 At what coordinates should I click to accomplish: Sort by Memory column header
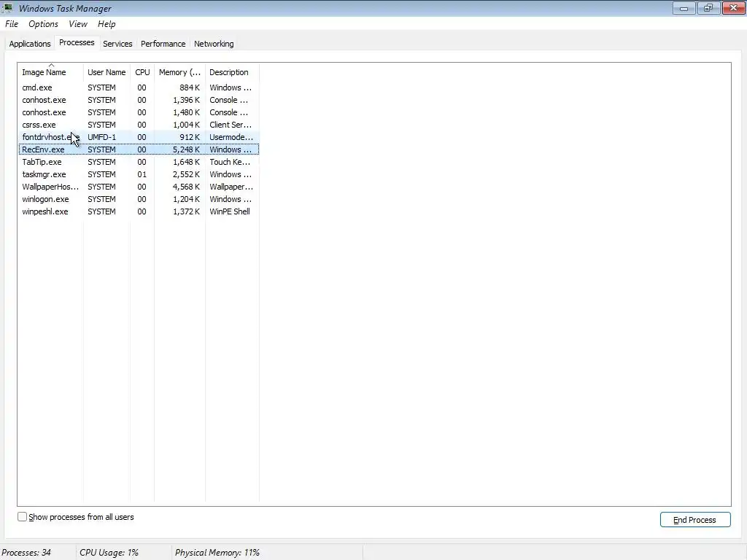(179, 72)
